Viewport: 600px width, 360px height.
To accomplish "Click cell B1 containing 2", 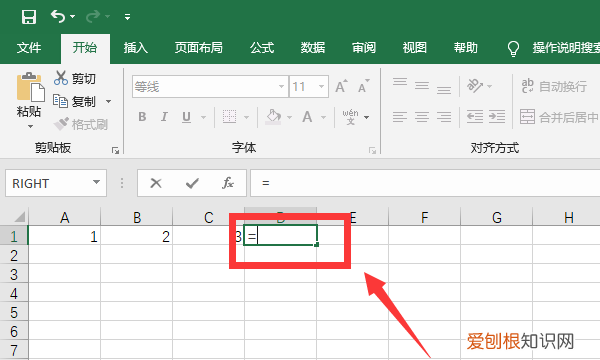I will (137, 236).
